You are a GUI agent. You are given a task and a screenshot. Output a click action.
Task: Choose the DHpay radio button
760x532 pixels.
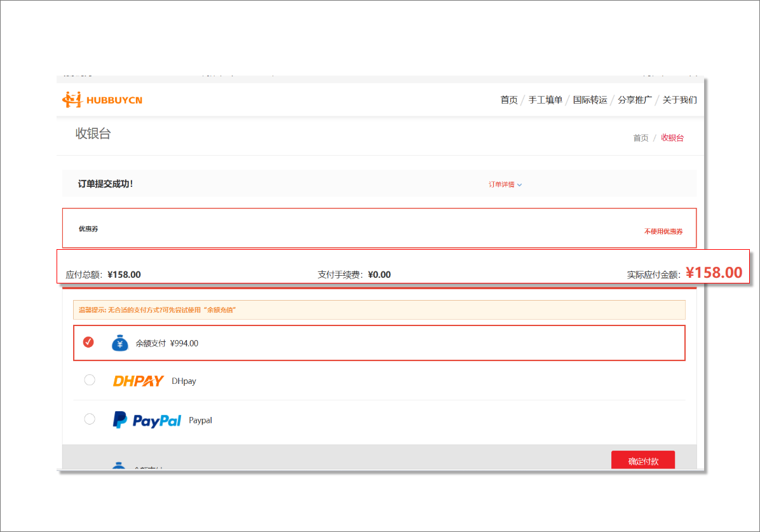point(90,380)
